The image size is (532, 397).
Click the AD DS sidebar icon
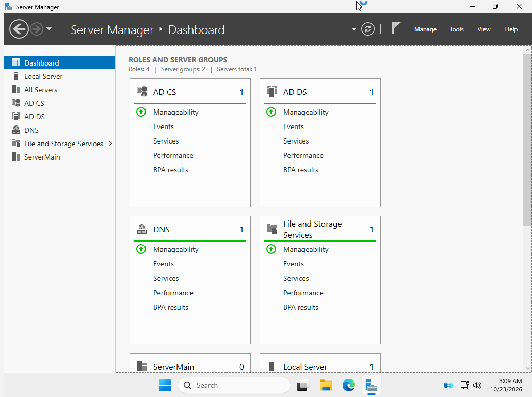click(x=15, y=116)
